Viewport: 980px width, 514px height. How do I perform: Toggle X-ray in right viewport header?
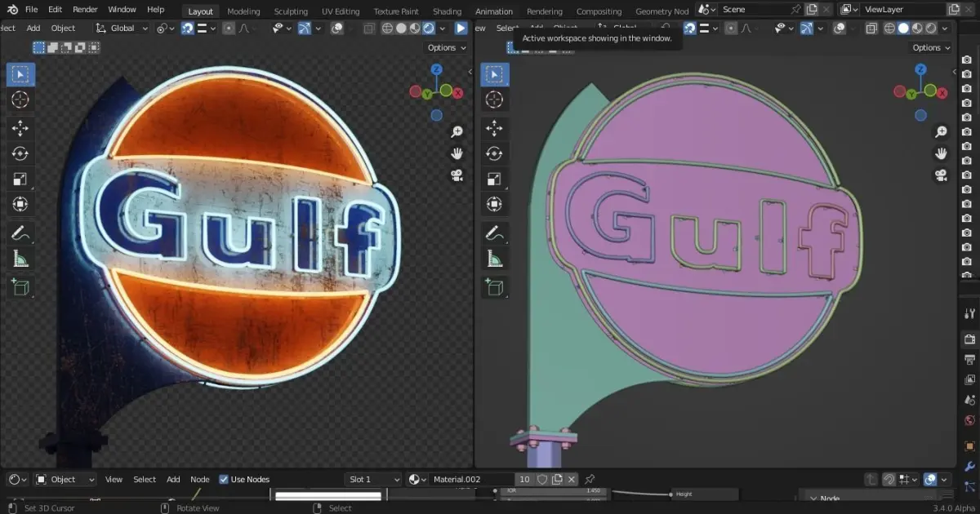click(871, 28)
